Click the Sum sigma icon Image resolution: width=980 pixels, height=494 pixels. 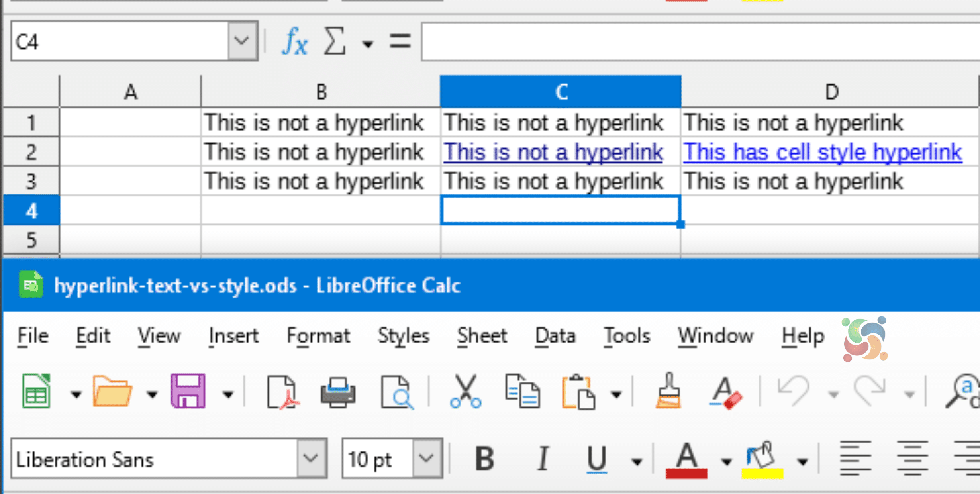pyautogui.click(x=334, y=41)
